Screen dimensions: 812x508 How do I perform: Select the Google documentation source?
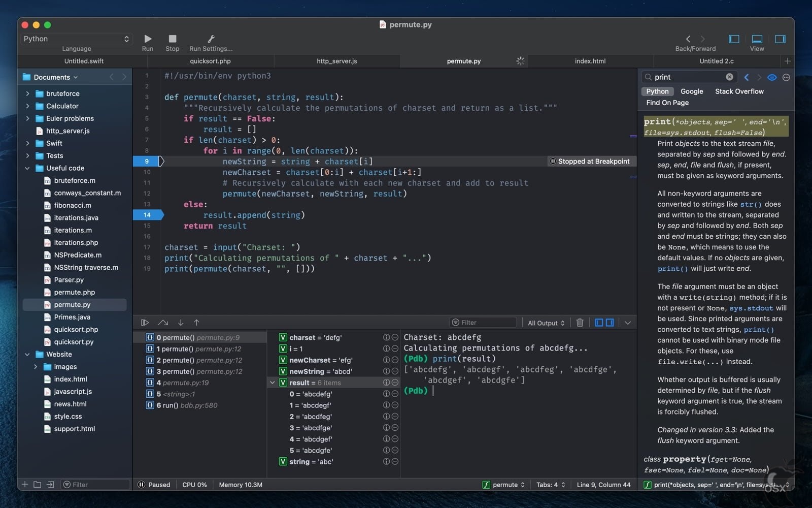click(x=692, y=91)
